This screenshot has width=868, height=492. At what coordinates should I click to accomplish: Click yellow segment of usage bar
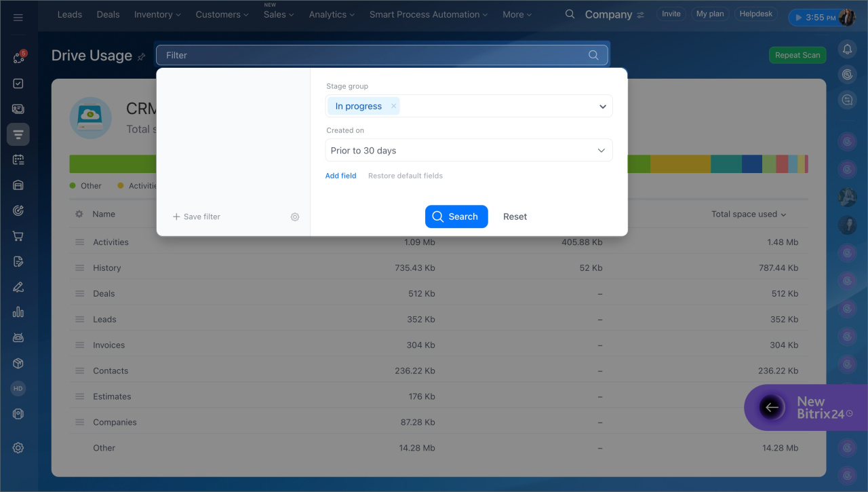coord(680,164)
